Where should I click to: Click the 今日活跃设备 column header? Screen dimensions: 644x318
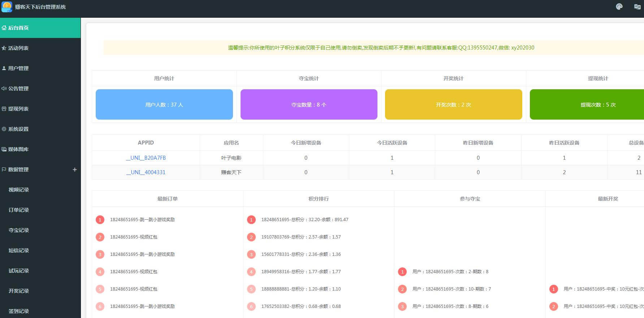click(392, 143)
